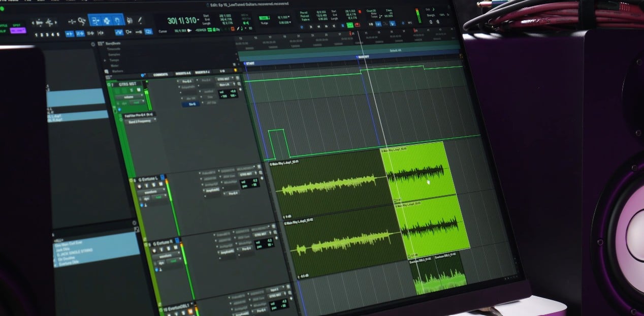Select the Spot edit mode button
The image size is (644, 316).
tap(17, 25)
